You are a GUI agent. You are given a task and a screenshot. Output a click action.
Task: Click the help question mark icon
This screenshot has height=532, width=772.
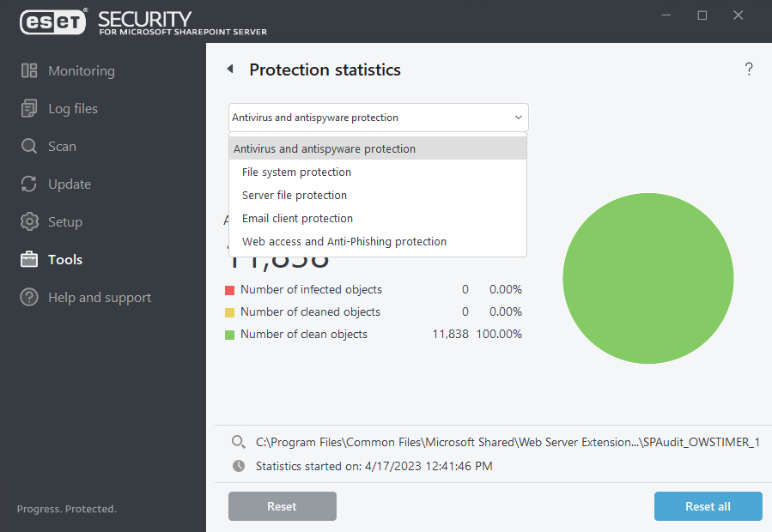pyautogui.click(x=748, y=69)
